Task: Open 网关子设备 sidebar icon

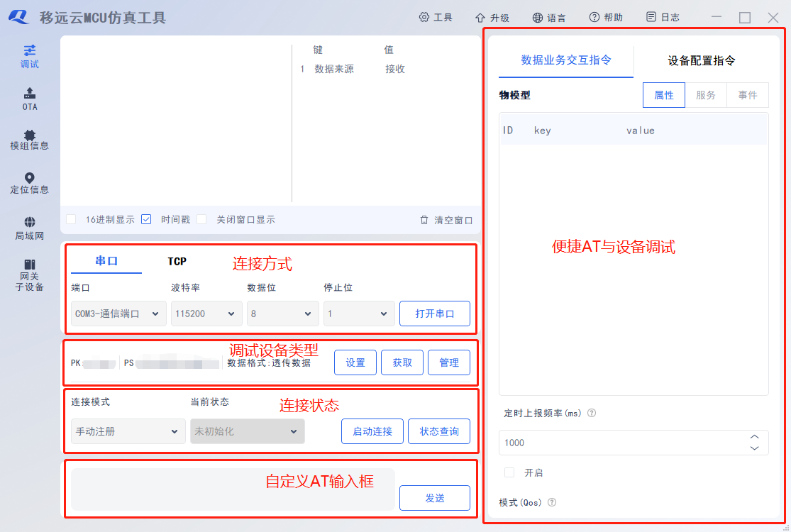Action: (29, 265)
